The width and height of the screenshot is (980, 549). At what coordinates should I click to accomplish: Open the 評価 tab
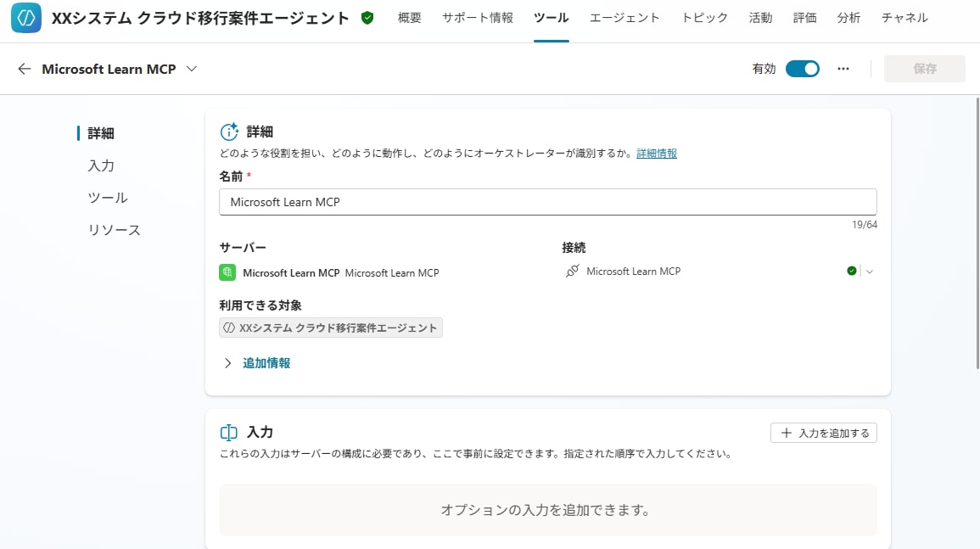pos(805,18)
